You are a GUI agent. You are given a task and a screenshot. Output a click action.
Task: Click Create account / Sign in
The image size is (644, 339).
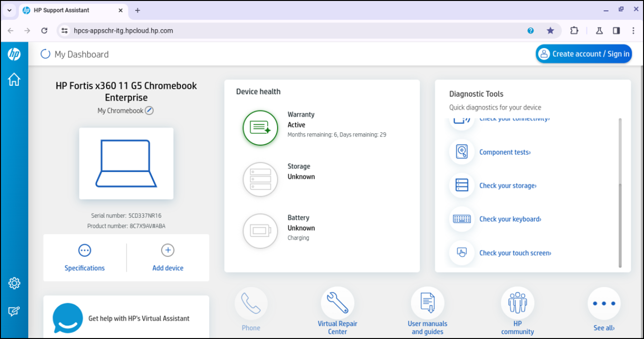click(x=583, y=54)
